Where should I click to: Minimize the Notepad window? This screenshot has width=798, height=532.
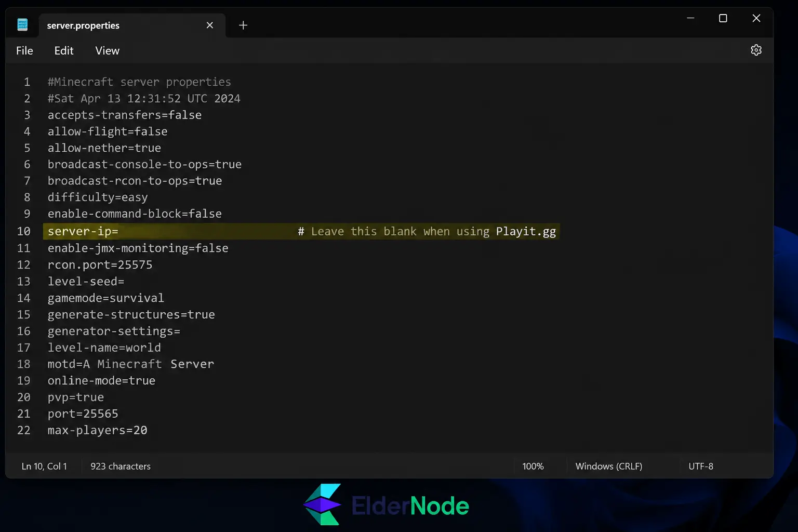click(690, 18)
